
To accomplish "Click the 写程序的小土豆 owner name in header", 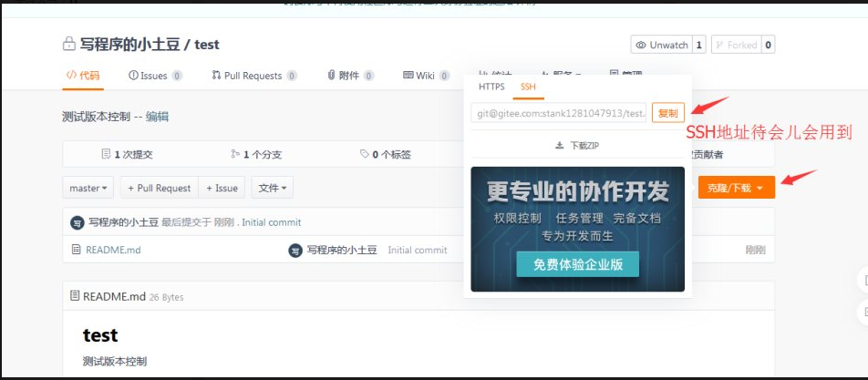I will (130, 45).
